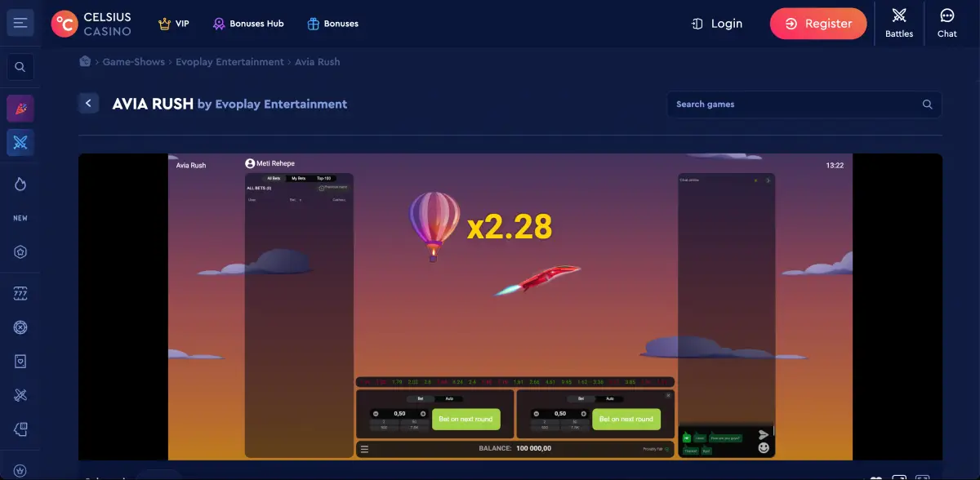980x480 pixels.
Task: Collapse the Chat online panel arrow
Action: 768,180
